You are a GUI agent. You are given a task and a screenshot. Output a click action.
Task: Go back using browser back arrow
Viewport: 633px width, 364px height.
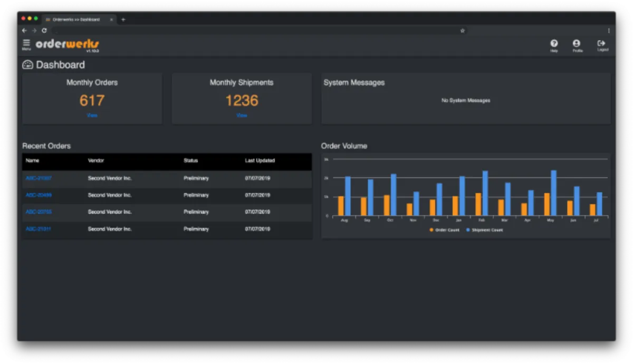coord(24,31)
